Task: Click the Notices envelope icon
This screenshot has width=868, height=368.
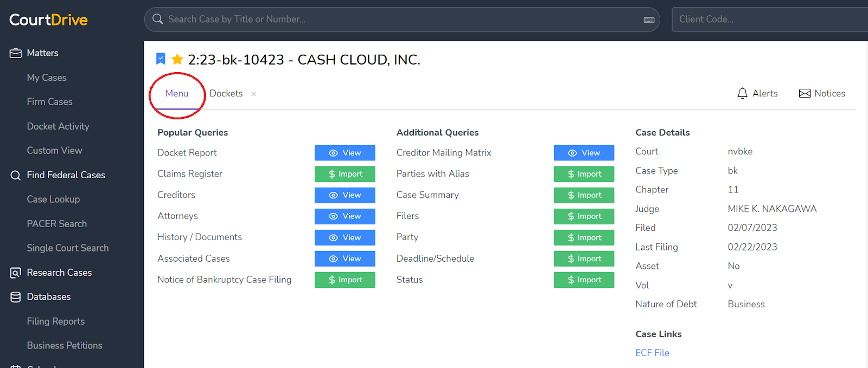Action: point(805,93)
